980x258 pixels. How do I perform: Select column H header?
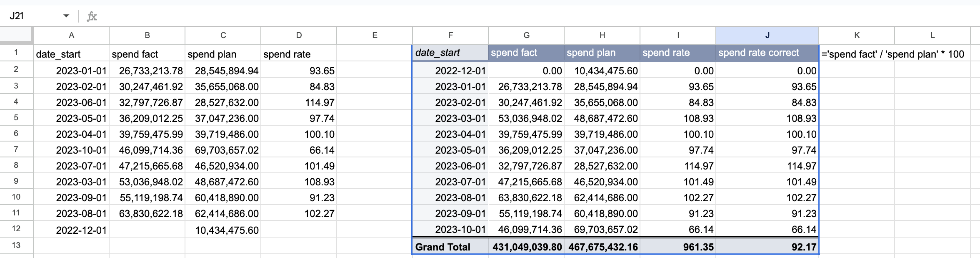602,35
